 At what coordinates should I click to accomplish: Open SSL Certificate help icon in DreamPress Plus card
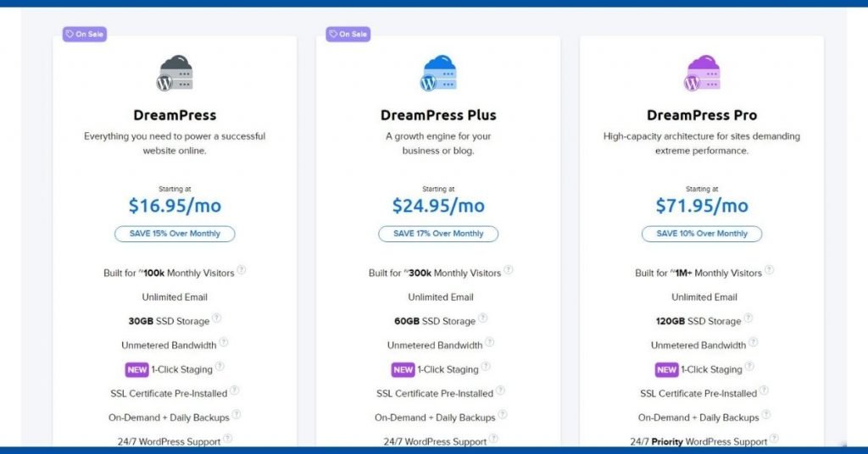[x=500, y=391]
